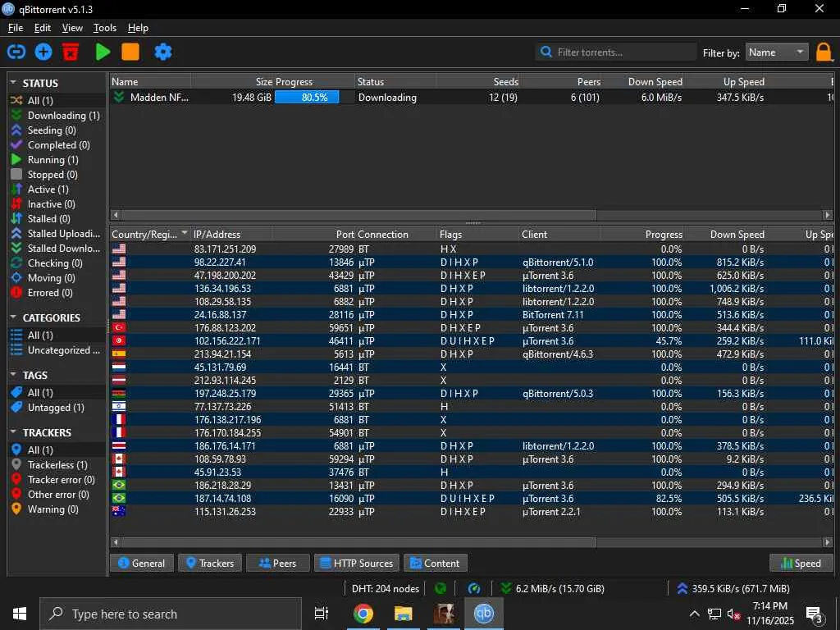840x630 pixels.
Task: Select peer row 98.22.227.41
Action: [x=472, y=262]
